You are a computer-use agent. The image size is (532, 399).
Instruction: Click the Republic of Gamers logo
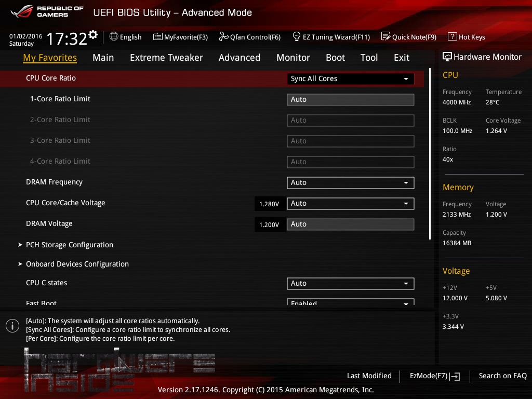click(x=47, y=11)
